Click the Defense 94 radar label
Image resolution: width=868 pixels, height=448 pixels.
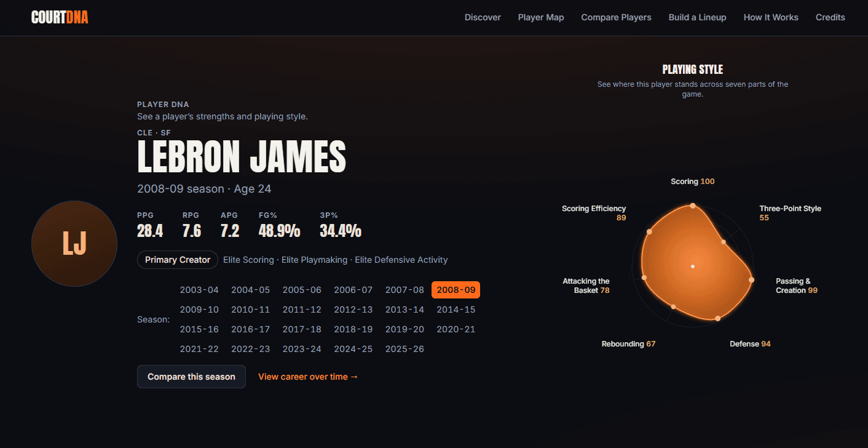[750, 344]
